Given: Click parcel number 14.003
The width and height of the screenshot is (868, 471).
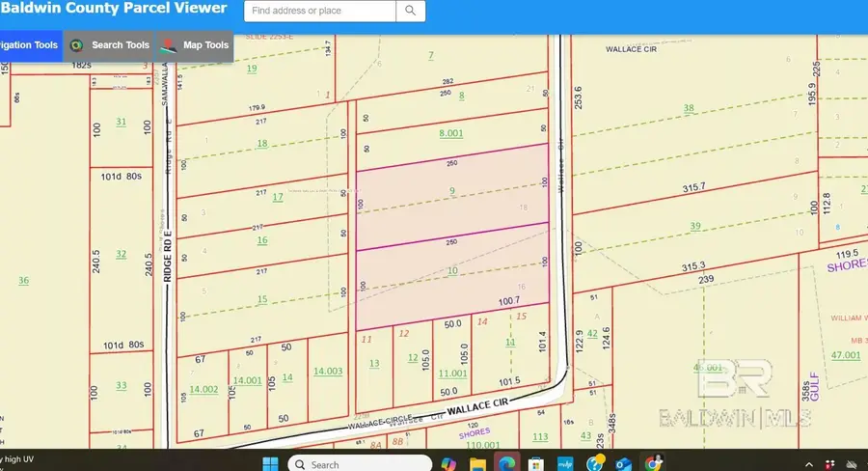Looking at the screenshot, I should coord(328,372).
